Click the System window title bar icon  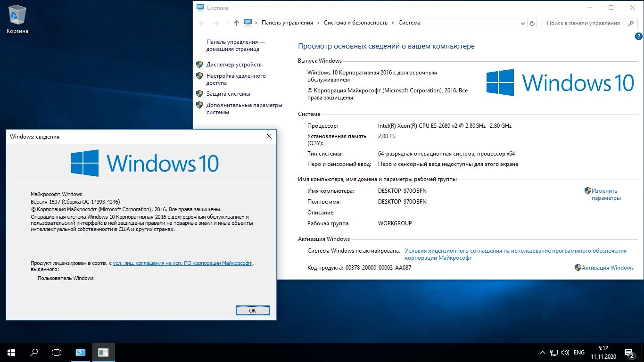pyautogui.click(x=200, y=8)
